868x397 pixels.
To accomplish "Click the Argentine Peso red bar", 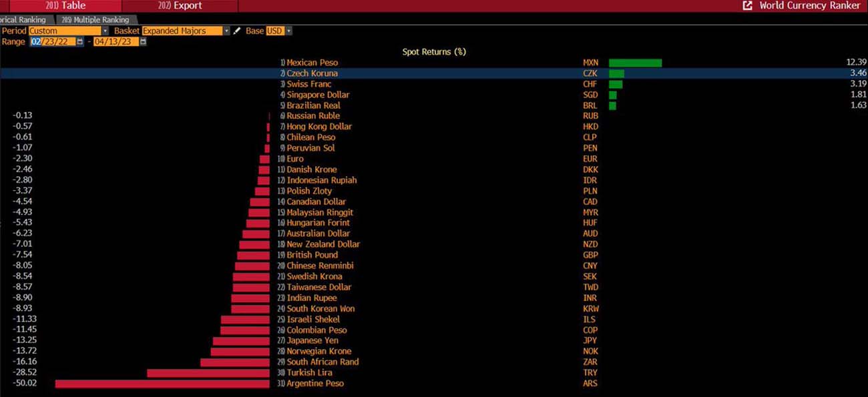I will (162, 384).
